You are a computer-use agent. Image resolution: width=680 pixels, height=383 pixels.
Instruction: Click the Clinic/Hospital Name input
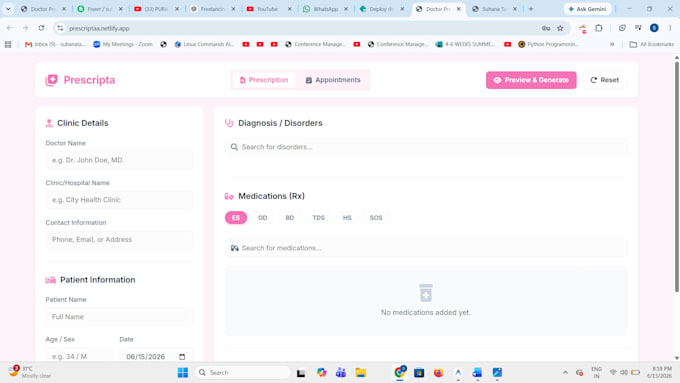pos(119,200)
